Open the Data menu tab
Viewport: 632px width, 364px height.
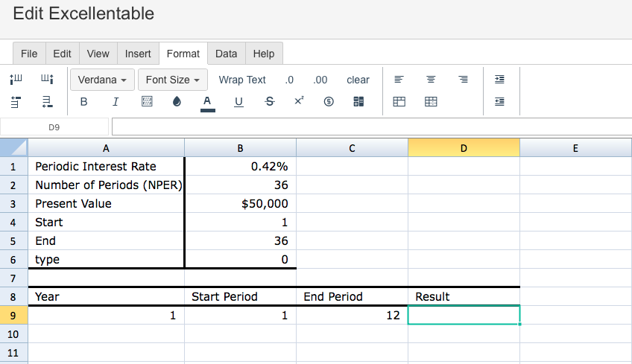pyautogui.click(x=226, y=54)
